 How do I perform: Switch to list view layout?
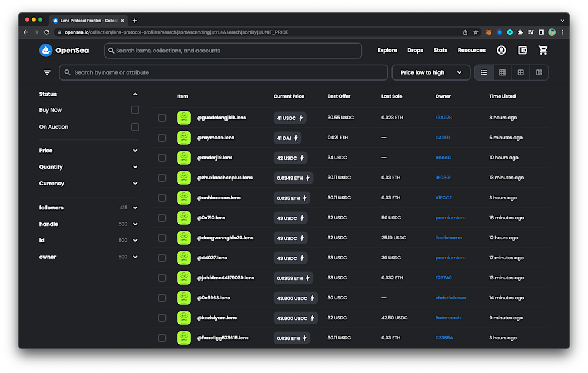coord(484,72)
